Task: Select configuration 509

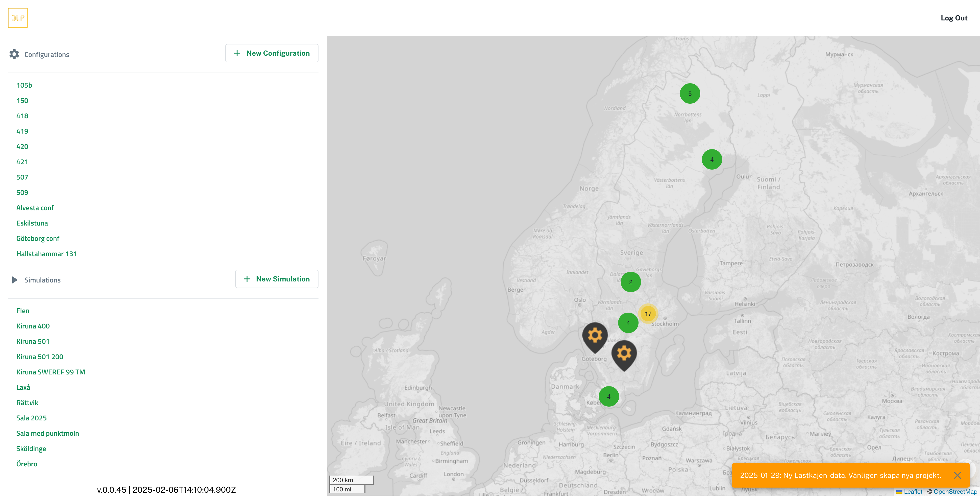Action: pyautogui.click(x=22, y=193)
